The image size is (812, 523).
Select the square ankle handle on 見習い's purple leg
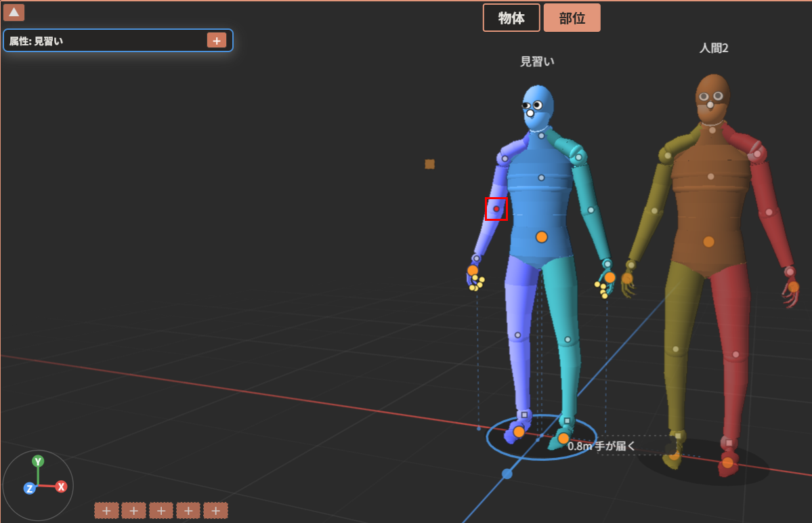[524, 415]
